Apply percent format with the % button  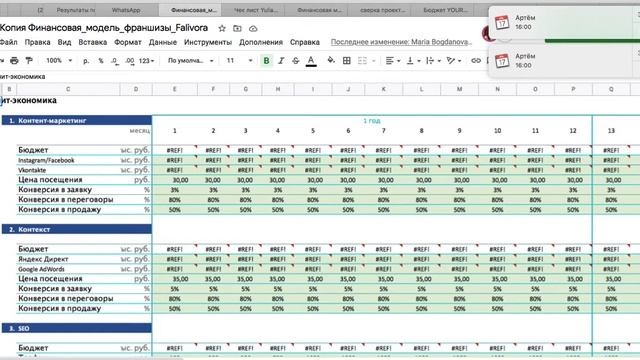click(x=101, y=60)
